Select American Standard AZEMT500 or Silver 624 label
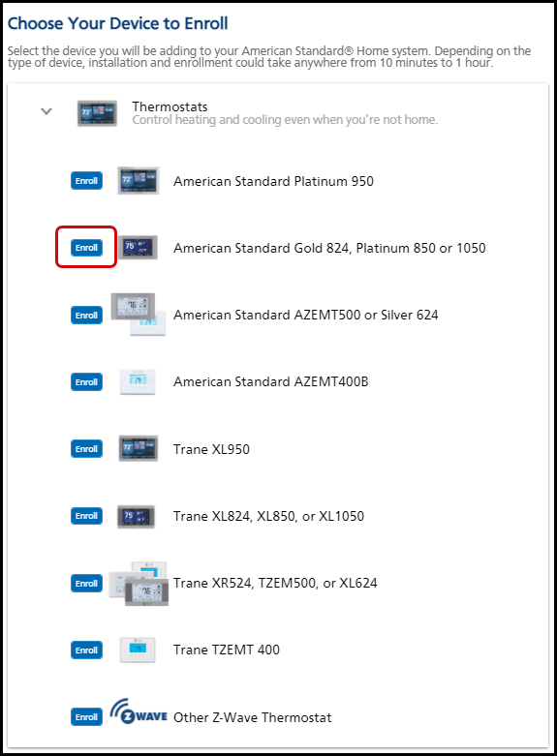This screenshot has height=756, width=557. click(x=305, y=315)
